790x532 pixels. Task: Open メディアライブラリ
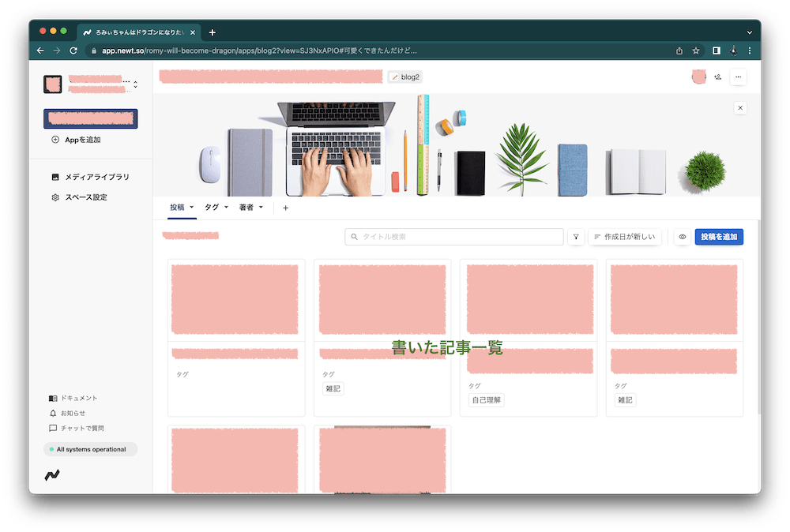[x=90, y=177]
